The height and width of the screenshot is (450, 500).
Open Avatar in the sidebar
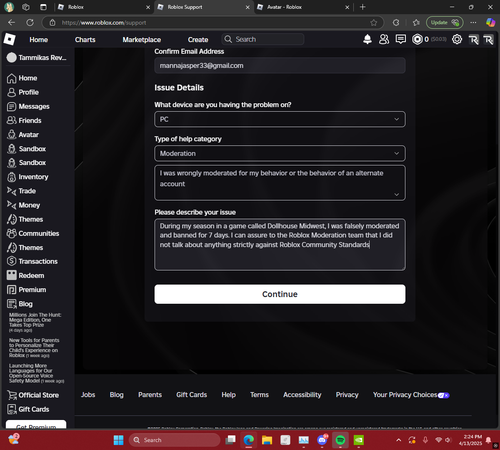(23, 135)
